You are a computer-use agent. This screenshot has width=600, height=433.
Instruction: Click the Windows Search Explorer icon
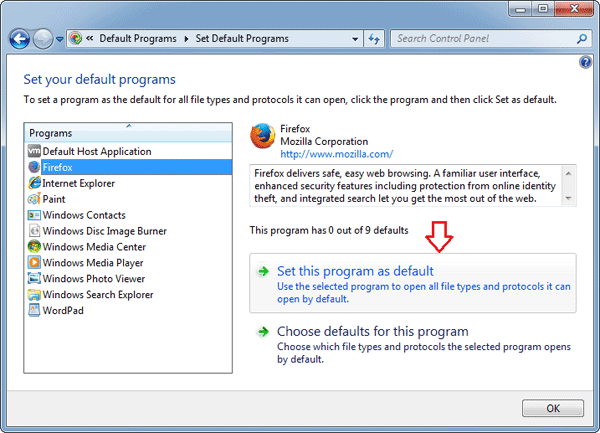[34, 295]
